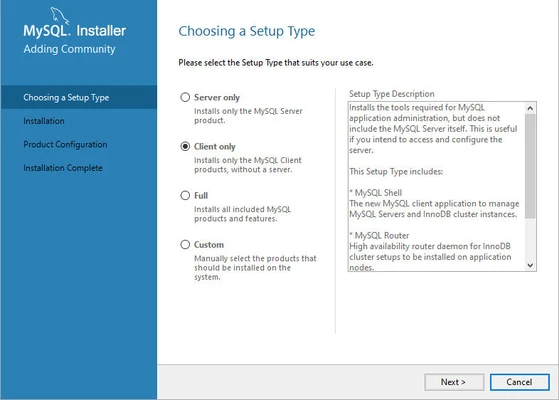Screen dimensions: 559x400
Task: Go to the Installation step in sidebar
Action: pyautogui.click(x=44, y=121)
